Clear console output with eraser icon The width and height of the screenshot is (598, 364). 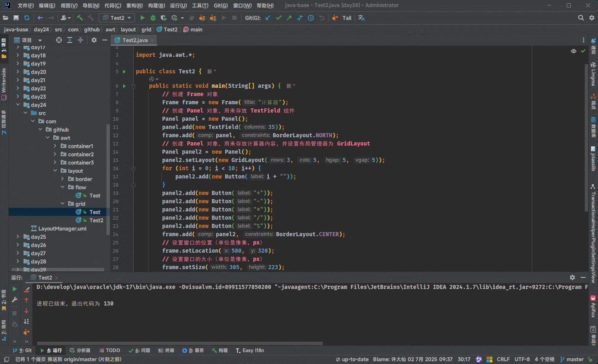click(x=26, y=289)
